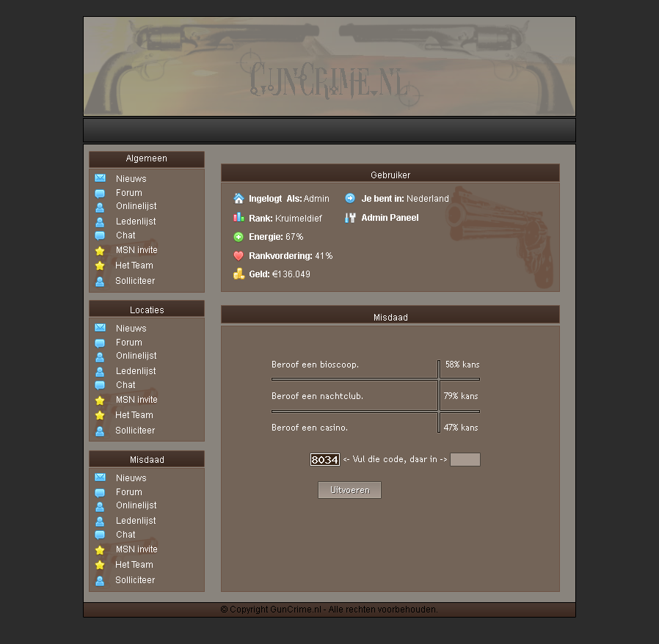The width and height of the screenshot is (659, 644).
Task: Select 'Beroof een bioscoop.' crime option
Action: point(316,365)
